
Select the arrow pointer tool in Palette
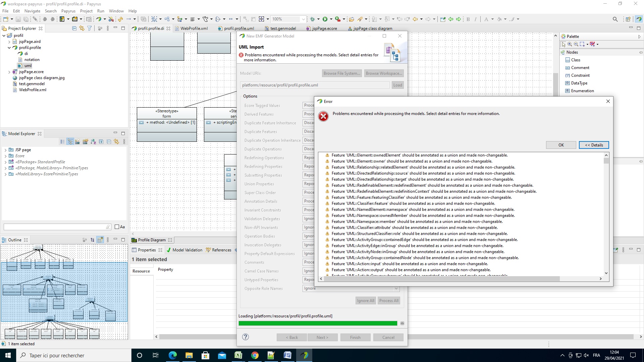(x=563, y=44)
